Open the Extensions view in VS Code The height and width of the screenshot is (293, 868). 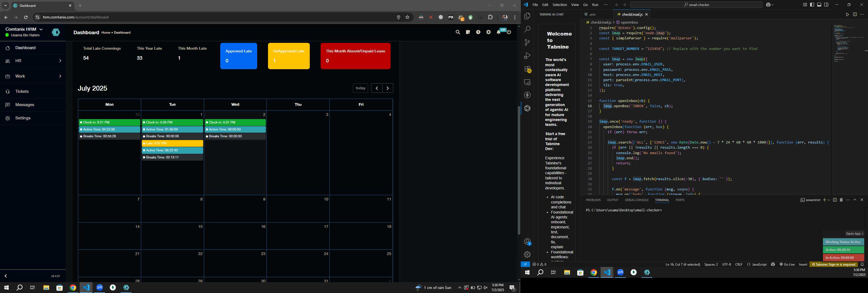pyautogui.click(x=527, y=69)
